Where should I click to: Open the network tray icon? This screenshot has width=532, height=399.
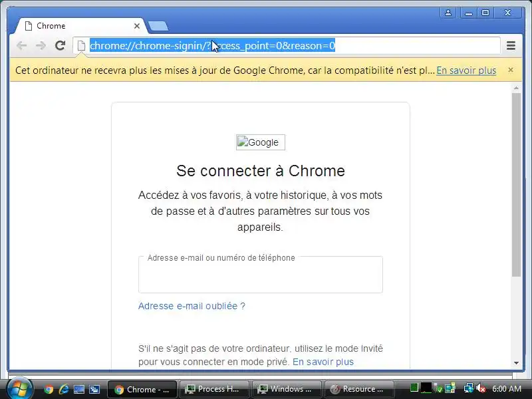coord(469,388)
